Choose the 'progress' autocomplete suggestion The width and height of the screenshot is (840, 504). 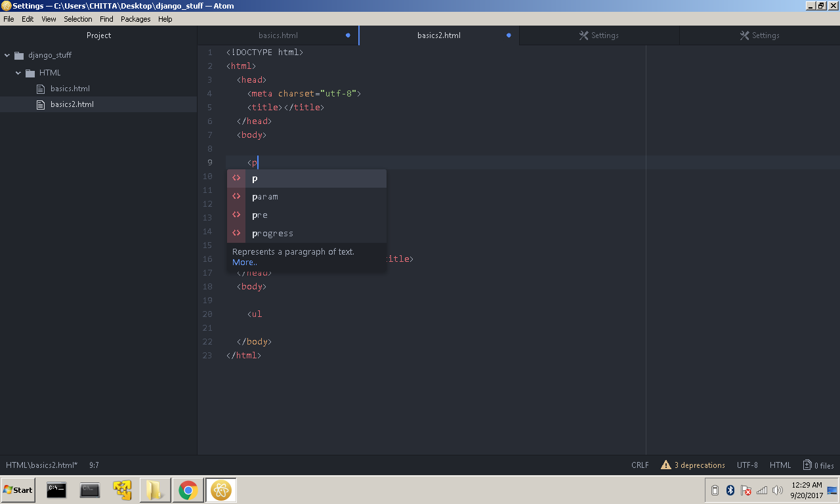[306, 234]
